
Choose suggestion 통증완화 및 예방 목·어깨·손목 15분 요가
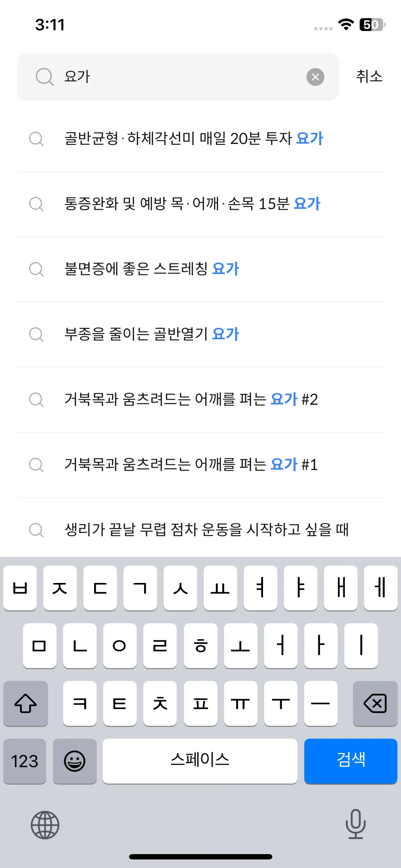(192, 204)
